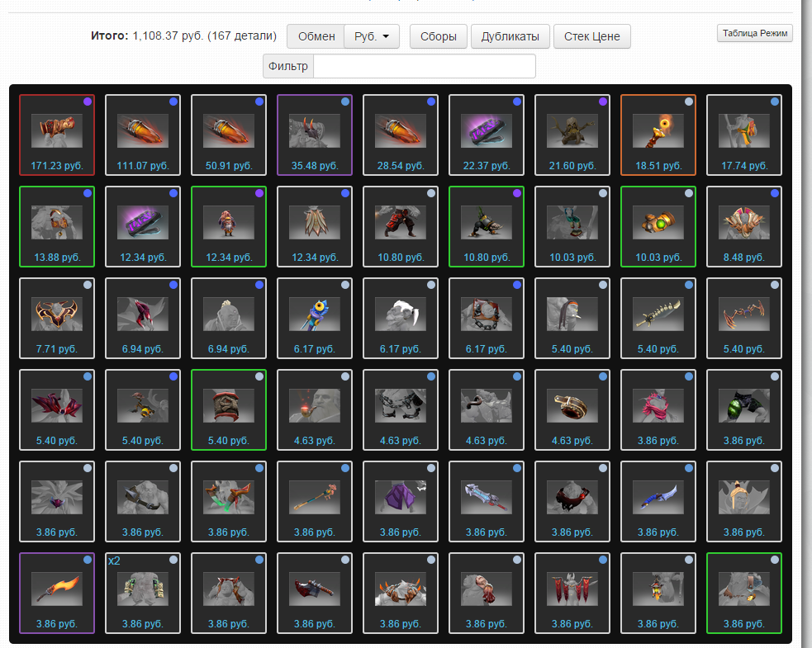Image resolution: width=812 pixels, height=648 pixels.
Task: Click the blue rarity dot on 8.48 item
Action: click(x=775, y=193)
